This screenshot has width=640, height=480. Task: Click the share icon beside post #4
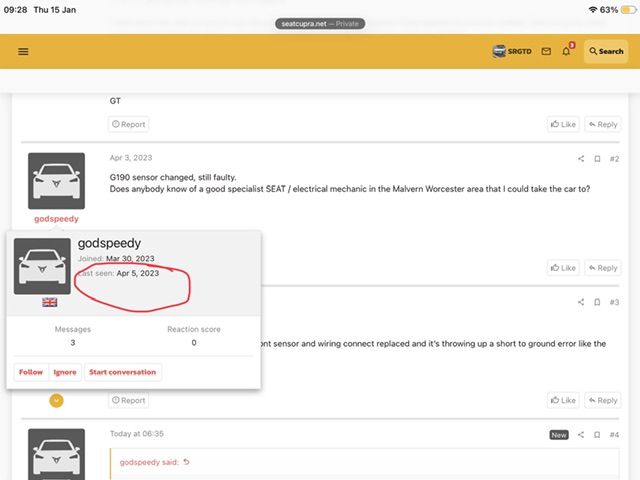click(x=581, y=434)
